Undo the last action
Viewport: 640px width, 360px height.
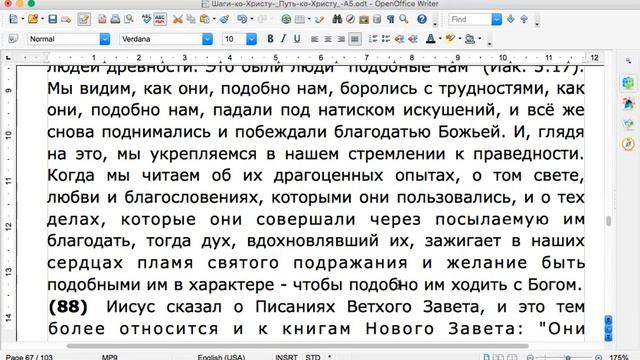coord(242,19)
